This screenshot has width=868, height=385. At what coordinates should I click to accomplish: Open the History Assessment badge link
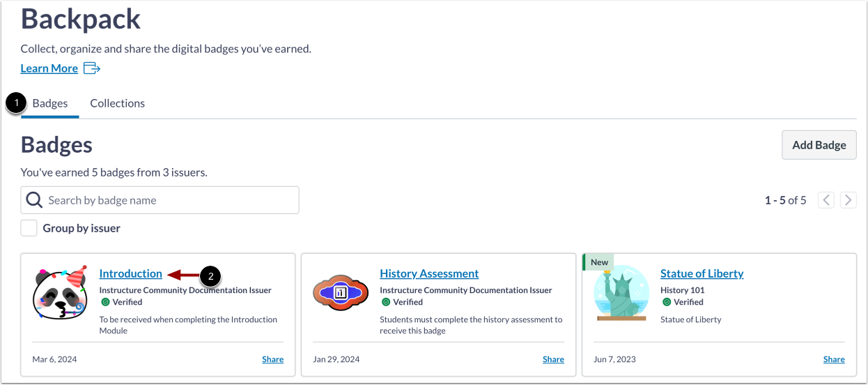pyautogui.click(x=429, y=273)
